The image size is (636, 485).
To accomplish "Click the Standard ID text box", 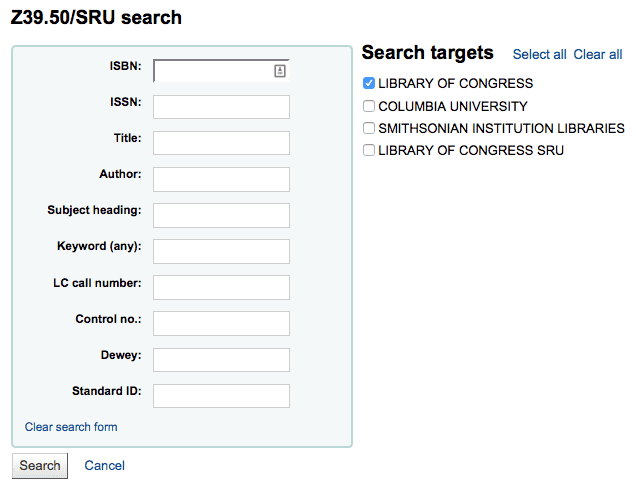I will (x=221, y=395).
